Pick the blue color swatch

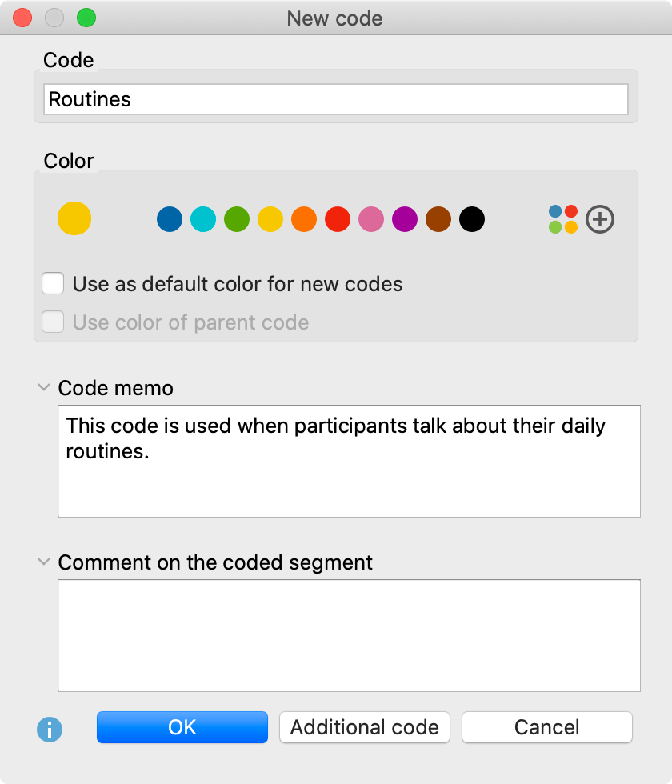coord(170,219)
